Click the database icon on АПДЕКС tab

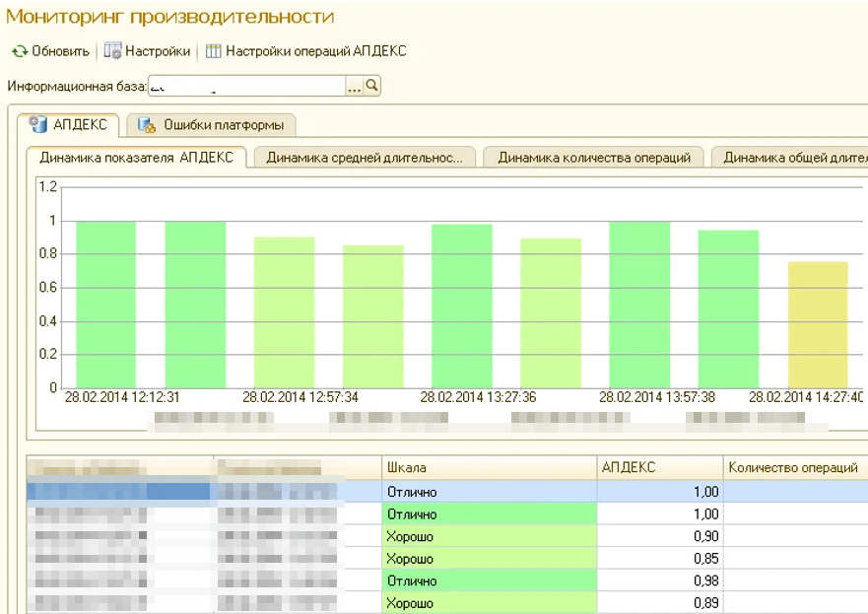38,125
